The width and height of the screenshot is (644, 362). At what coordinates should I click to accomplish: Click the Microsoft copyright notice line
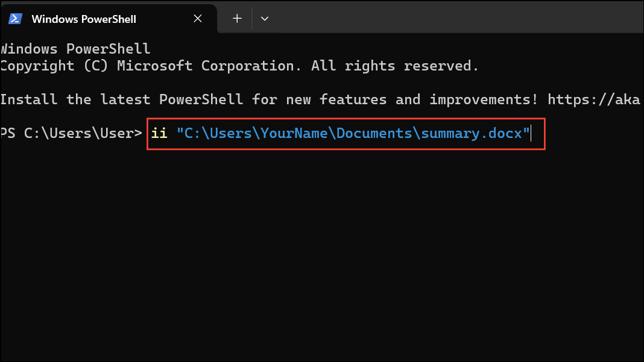coord(238,65)
